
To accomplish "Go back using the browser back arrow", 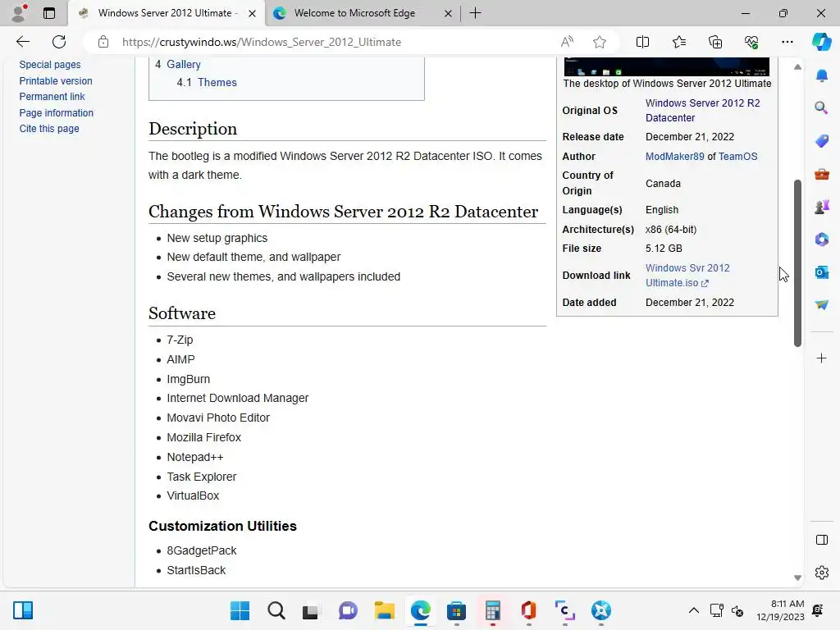I will pos(22,42).
